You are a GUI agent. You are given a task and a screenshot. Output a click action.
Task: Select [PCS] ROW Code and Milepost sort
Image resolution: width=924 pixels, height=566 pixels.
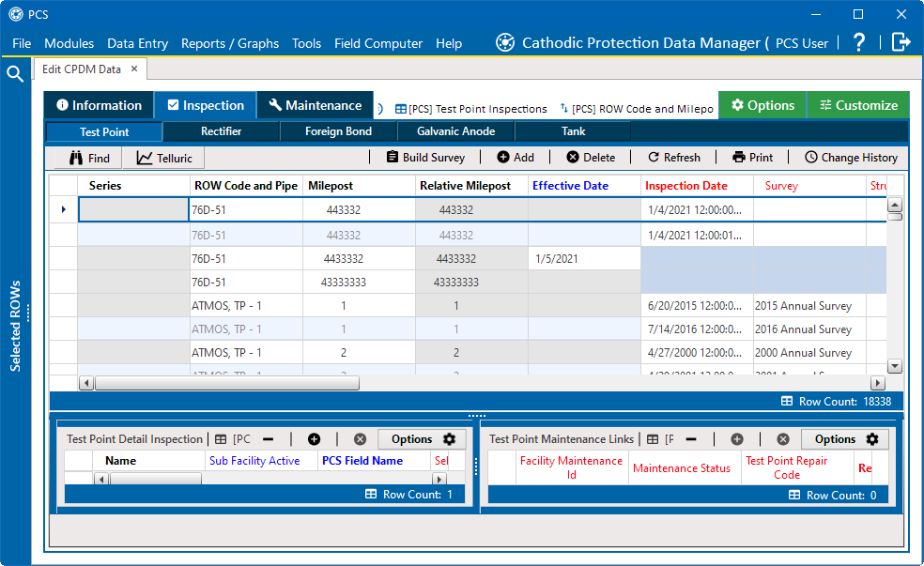(637, 109)
